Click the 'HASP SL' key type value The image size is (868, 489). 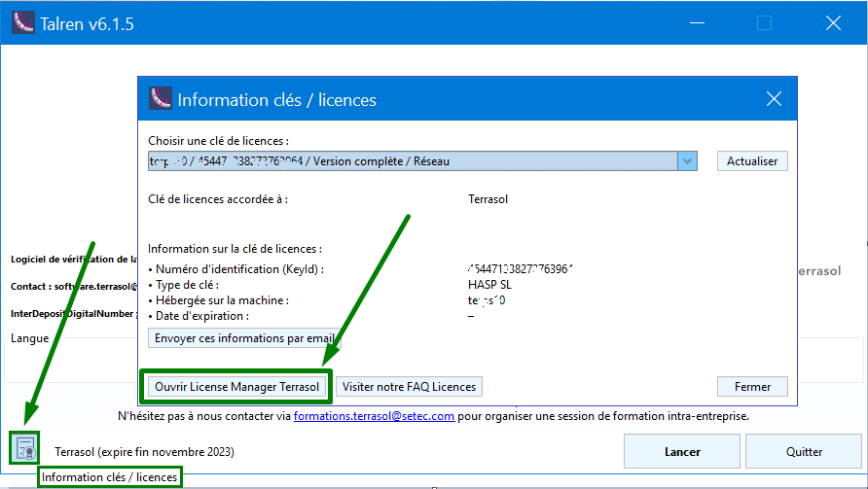[x=489, y=285]
